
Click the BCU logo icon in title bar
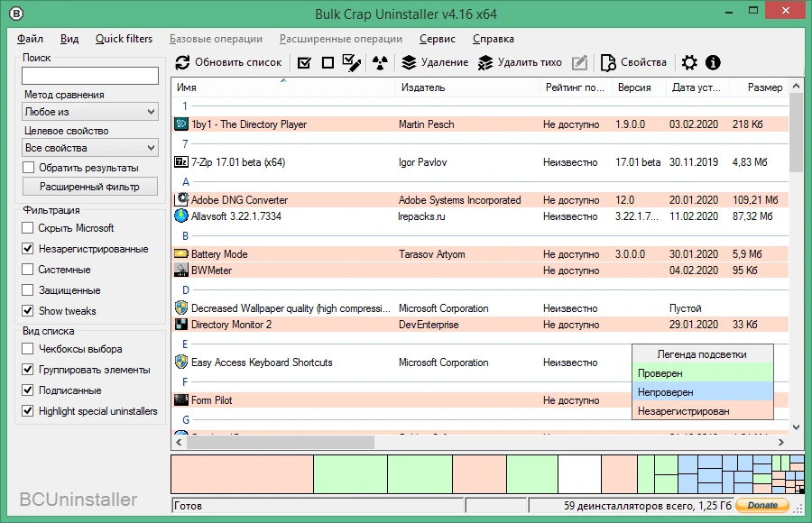click(x=16, y=14)
